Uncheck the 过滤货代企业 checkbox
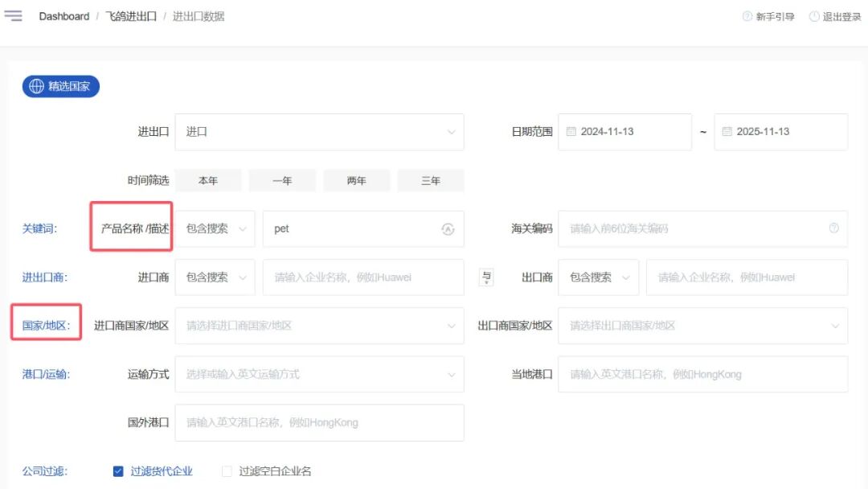Image resolution: width=868 pixels, height=489 pixels. click(x=118, y=471)
